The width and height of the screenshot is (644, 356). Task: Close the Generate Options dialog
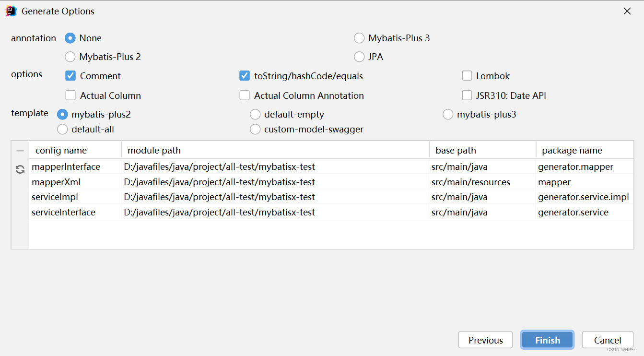pyautogui.click(x=627, y=11)
